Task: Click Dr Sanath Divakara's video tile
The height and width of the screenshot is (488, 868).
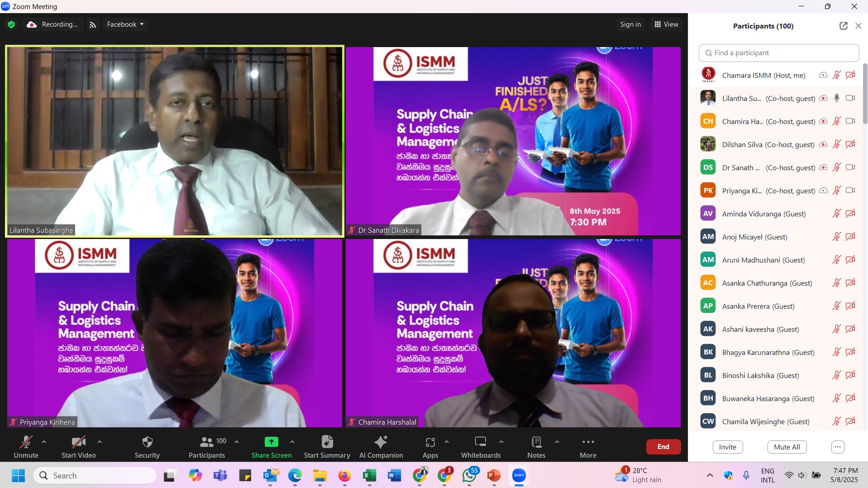Action: (x=513, y=141)
